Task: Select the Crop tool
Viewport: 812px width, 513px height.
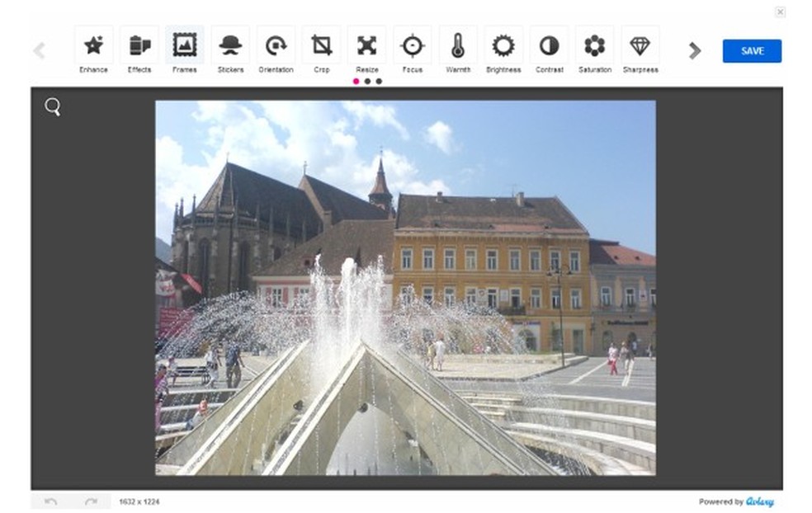Action: click(322, 50)
